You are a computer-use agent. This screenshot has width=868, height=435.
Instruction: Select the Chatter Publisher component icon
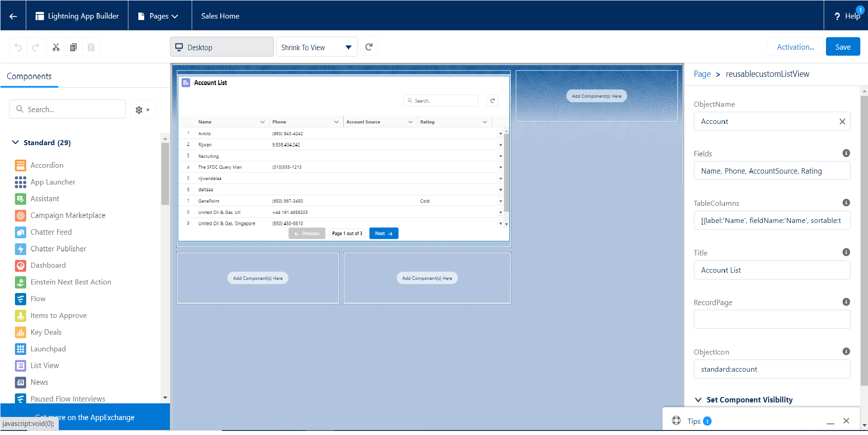(20, 249)
